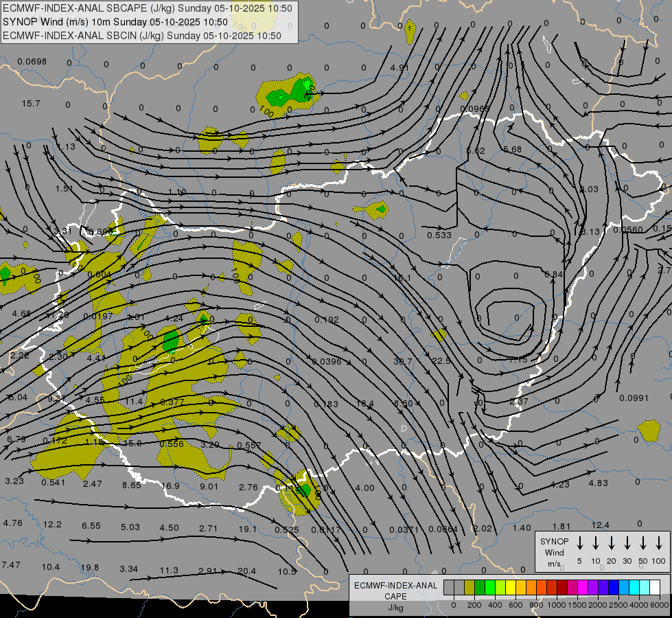Choose the bright magenta CAPE legend swatch
Viewport: 672px width, 618px height.
(583, 587)
